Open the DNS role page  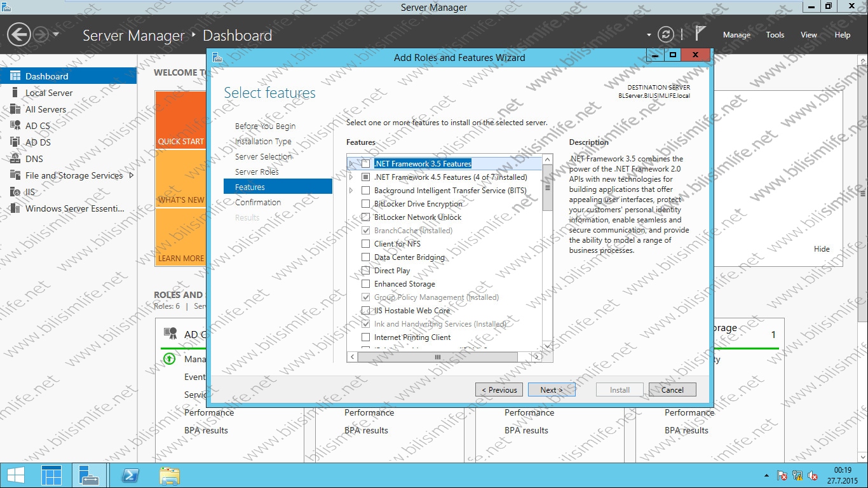click(68, 159)
